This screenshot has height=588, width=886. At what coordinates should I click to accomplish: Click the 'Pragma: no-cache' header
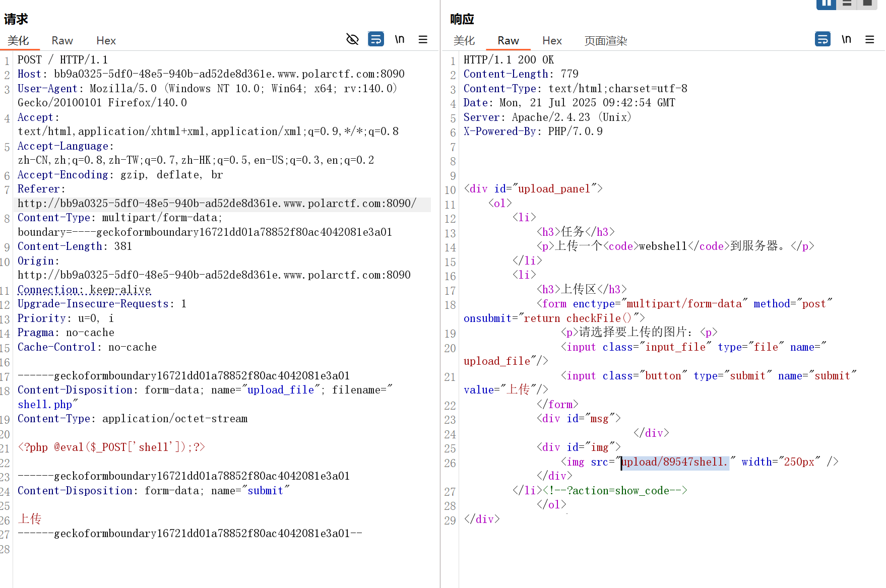[x=66, y=333]
